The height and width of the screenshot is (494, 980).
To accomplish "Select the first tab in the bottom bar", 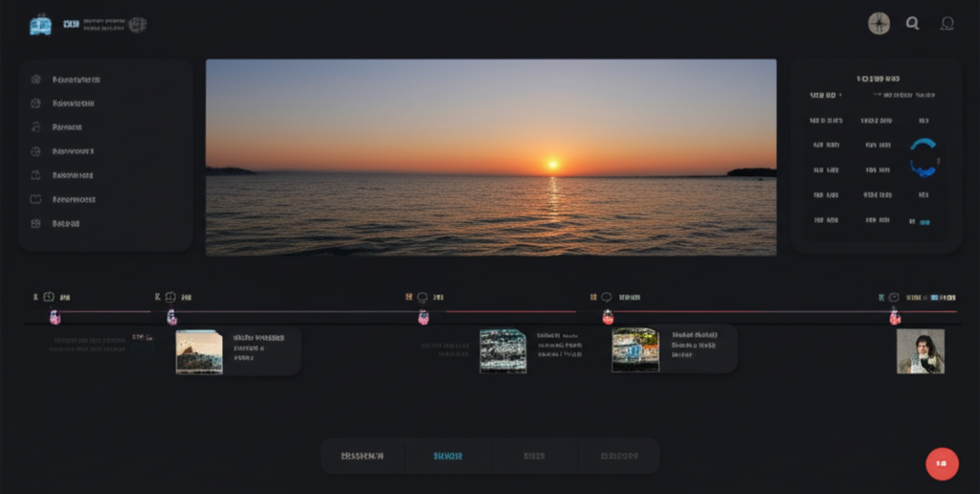I will click(x=363, y=456).
